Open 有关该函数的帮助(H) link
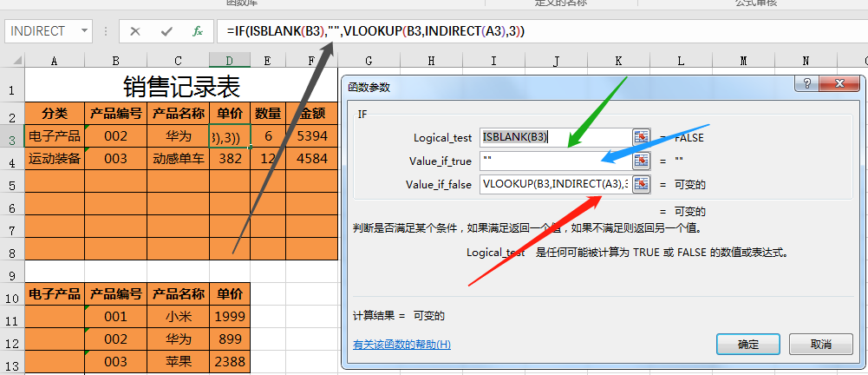The image size is (868, 375). tap(401, 345)
